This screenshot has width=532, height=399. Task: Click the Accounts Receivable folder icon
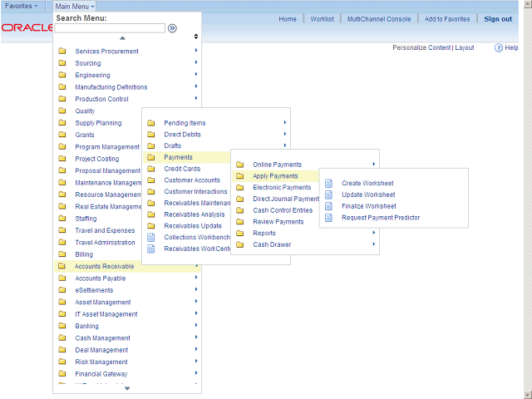(62, 266)
